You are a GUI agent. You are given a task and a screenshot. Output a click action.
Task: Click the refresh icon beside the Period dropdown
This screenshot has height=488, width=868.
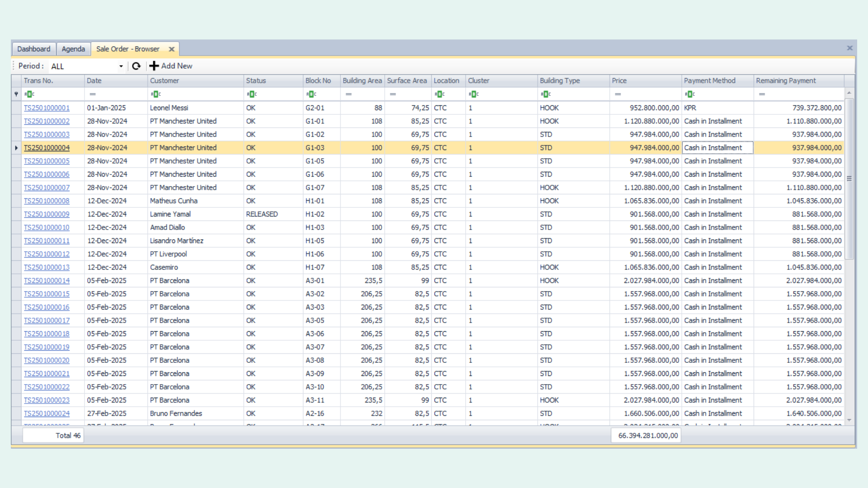(136, 66)
